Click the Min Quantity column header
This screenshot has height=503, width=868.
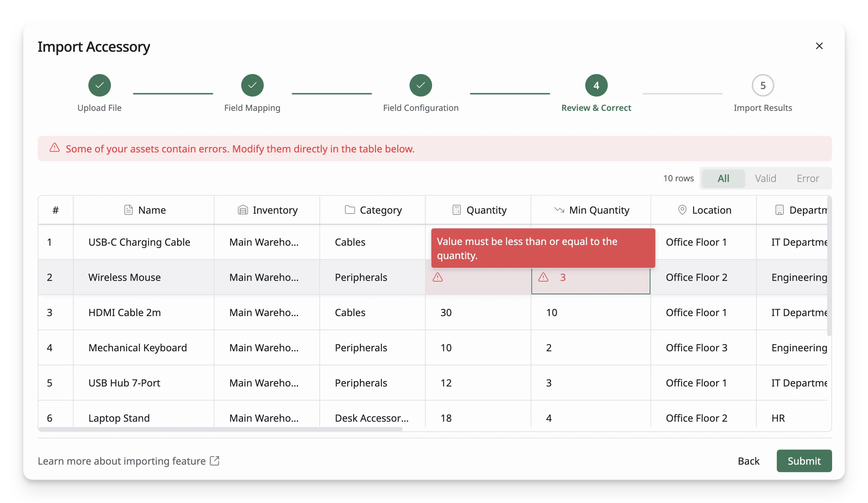(x=591, y=210)
